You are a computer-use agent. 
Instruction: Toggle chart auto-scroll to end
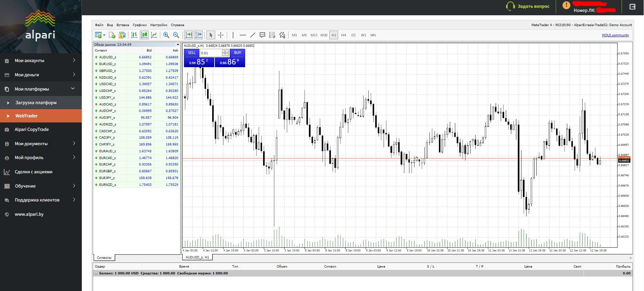click(189, 35)
